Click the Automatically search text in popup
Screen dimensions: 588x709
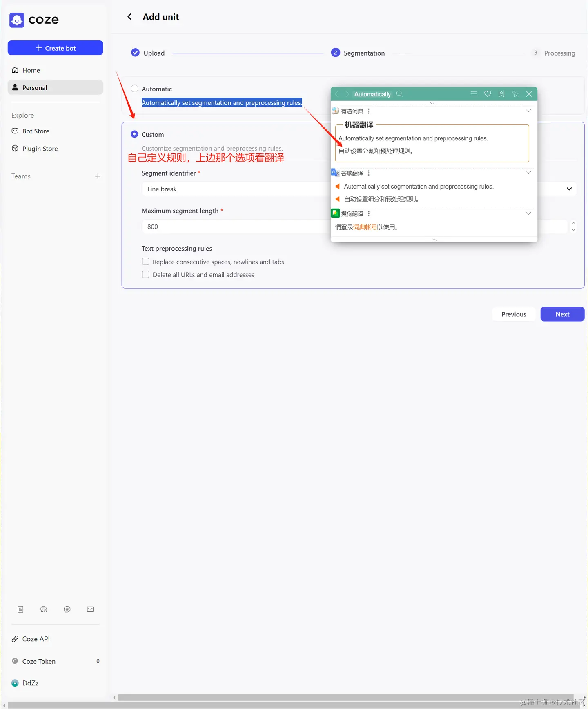pyautogui.click(x=372, y=94)
